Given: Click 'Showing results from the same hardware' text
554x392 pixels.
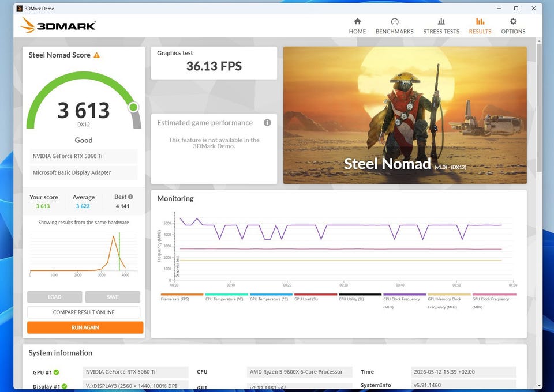Looking at the screenshot, I should tap(84, 223).
